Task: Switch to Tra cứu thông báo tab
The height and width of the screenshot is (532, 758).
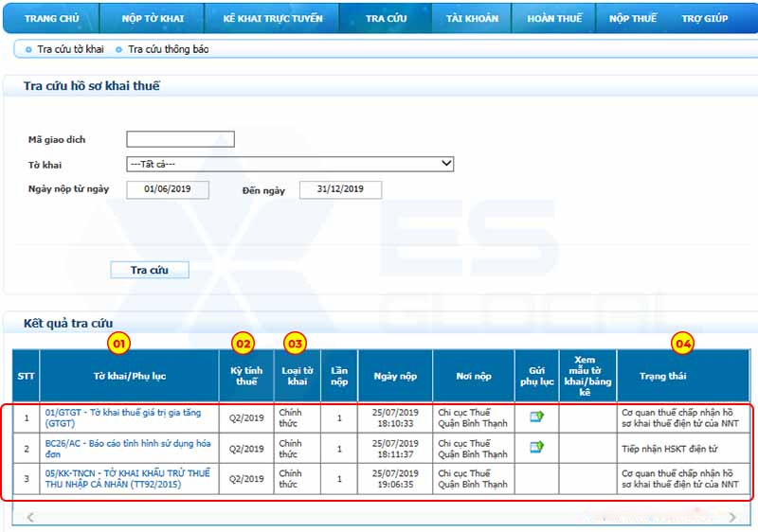Action: [168, 49]
